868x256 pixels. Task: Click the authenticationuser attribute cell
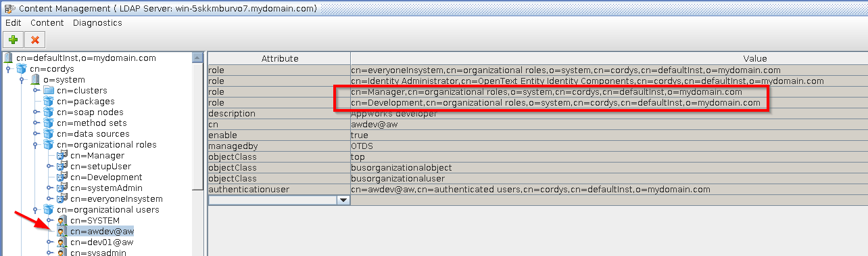tap(279, 190)
